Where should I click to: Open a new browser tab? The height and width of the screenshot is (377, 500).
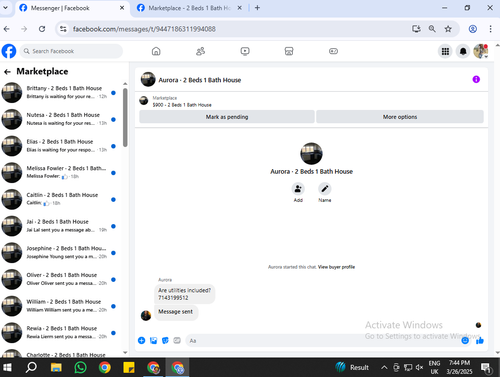[x=257, y=8]
